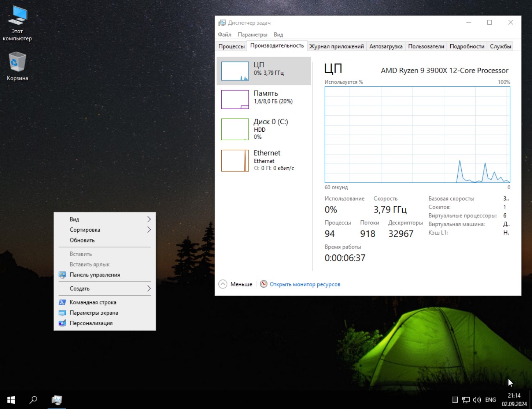
Task: Click the large CPU usage graph
Action: tap(417, 135)
